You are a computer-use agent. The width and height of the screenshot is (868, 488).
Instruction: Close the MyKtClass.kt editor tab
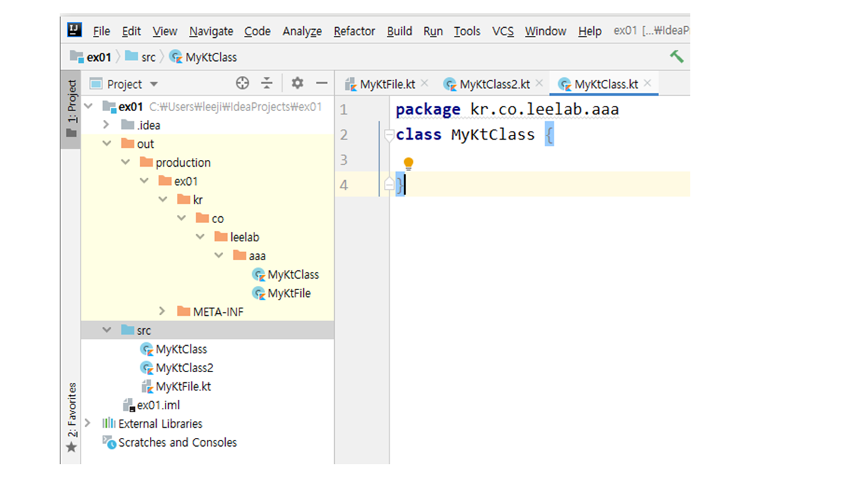pyautogui.click(x=648, y=83)
